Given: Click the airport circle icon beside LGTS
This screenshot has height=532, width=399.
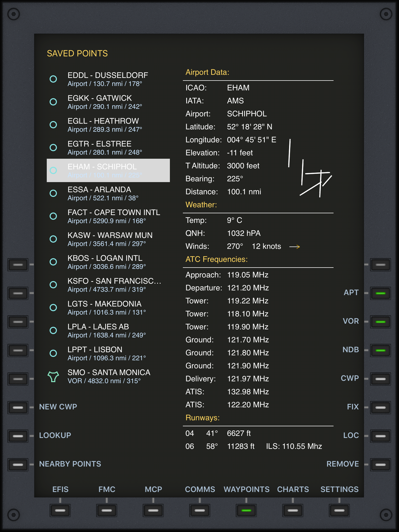Looking at the screenshot, I should click(x=53, y=308).
